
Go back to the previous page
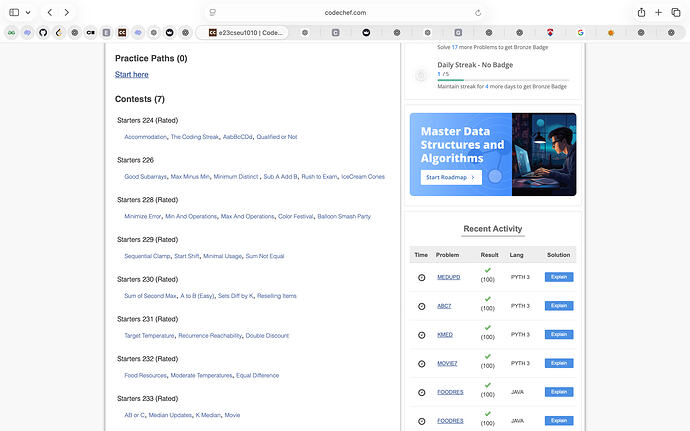(50, 12)
